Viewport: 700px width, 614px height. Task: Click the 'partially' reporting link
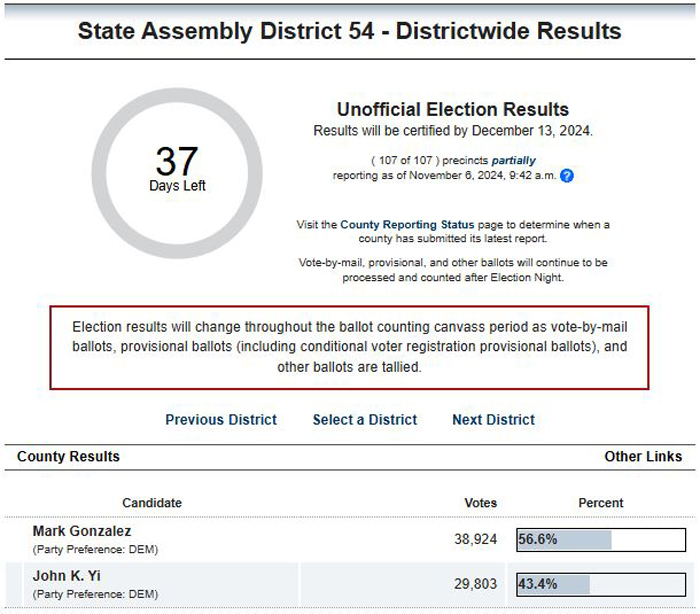[513, 160]
